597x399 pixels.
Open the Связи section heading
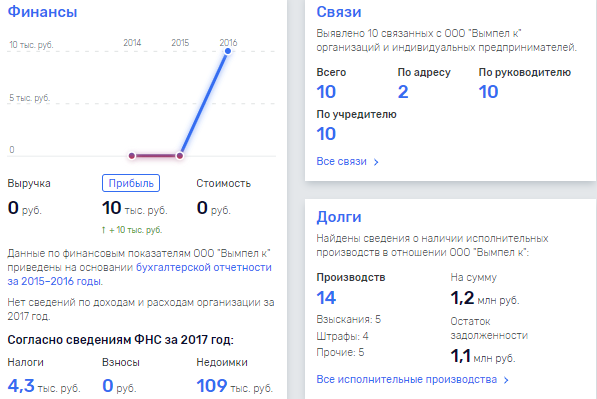[x=339, y=12]
